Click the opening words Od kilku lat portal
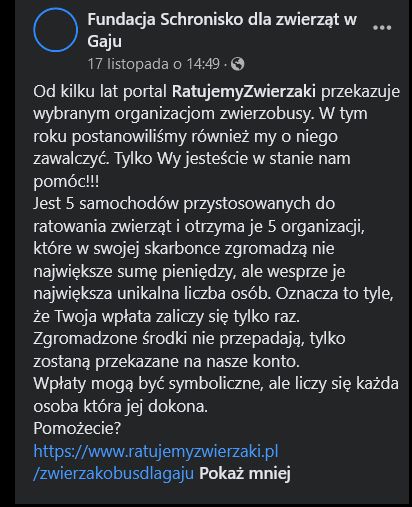Image resolution: width=412 pixels, height=507 pixels. 100,92
